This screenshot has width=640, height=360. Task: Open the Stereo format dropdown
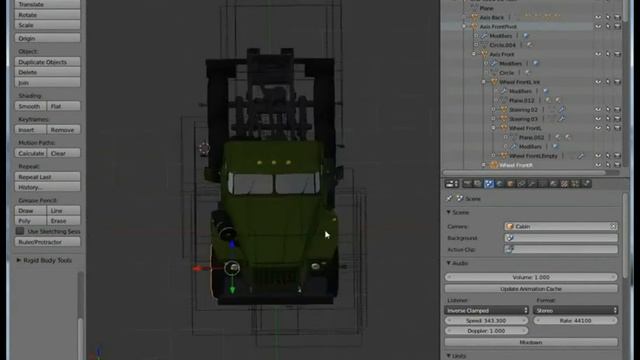(x=575, y=311)
